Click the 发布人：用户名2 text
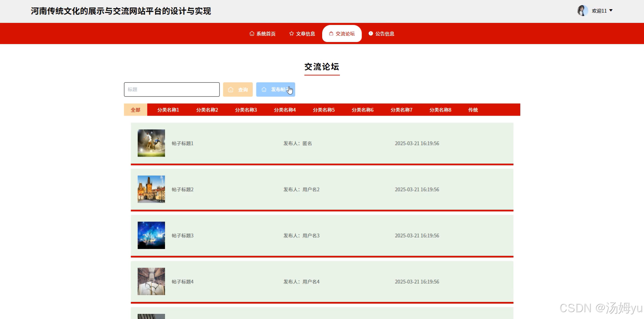This screenshot has width=644, height=319. [x=301, y=189]
